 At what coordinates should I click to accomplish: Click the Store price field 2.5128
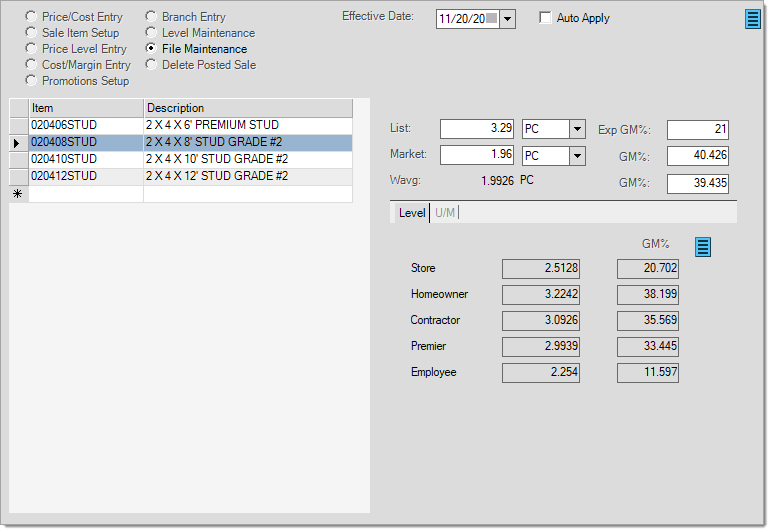coord(541,268)
